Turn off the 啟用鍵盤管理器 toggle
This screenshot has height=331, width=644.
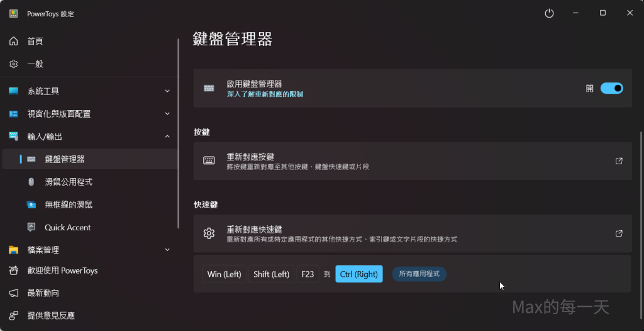611,88
